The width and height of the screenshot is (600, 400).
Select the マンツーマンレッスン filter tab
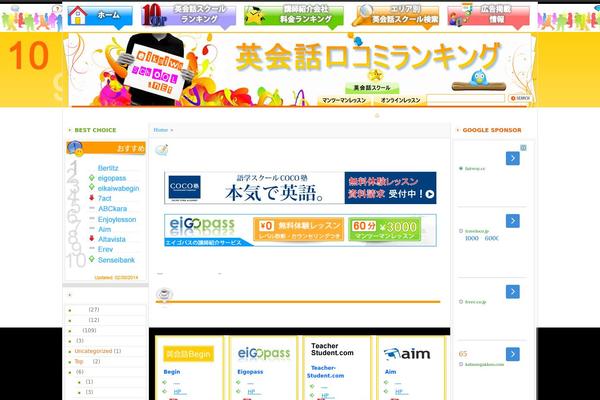click(344, 100)
